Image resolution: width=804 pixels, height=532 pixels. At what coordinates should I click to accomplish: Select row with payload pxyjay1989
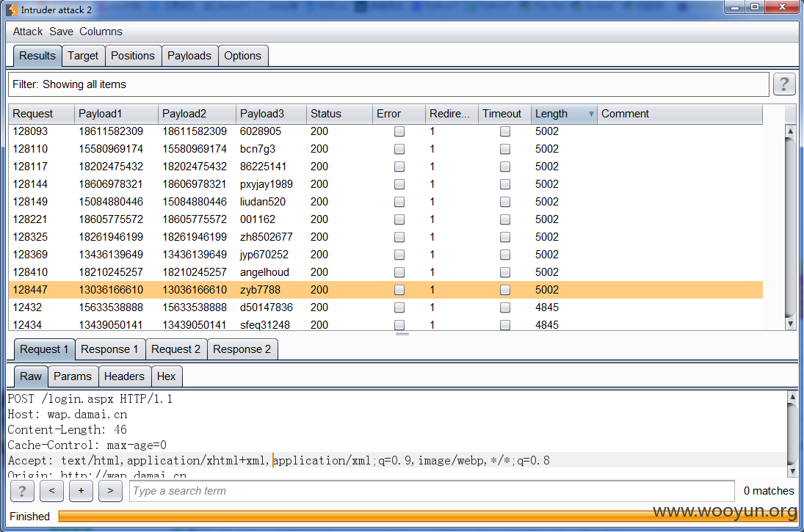click(x=385, y=184)
